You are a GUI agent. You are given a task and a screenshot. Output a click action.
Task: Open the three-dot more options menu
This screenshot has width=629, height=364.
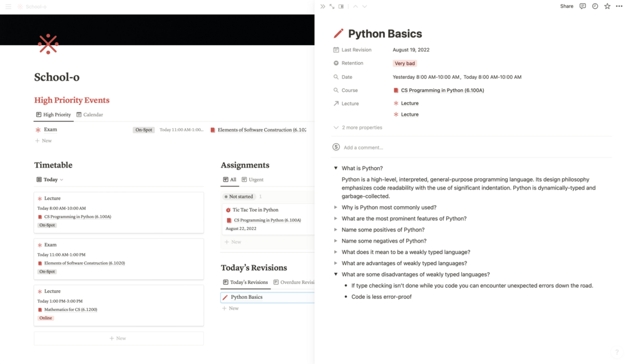[619, 6]
